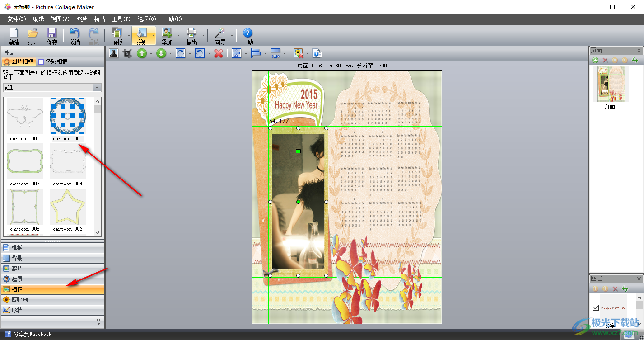The height and width of the screenshot is (340, 644).
Task: Click the same-size width icon
Action: click(x=275, y=53)
